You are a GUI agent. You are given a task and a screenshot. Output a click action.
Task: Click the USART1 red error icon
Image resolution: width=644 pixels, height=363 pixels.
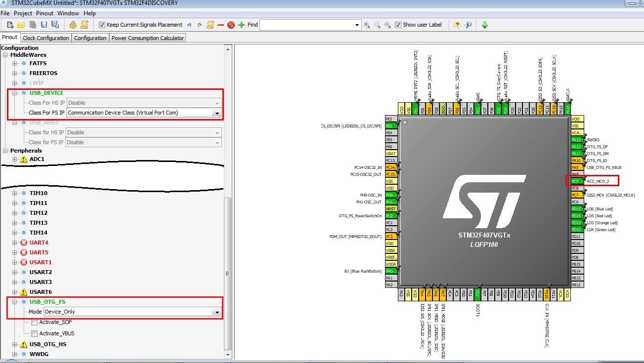[x=23, y=262]
